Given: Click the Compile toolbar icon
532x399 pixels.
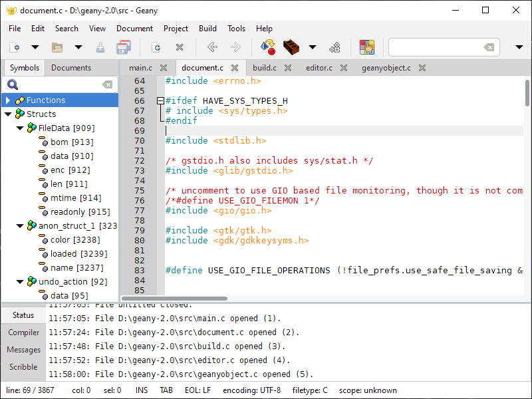Looking at the screenshot, I should click(268, 47).
